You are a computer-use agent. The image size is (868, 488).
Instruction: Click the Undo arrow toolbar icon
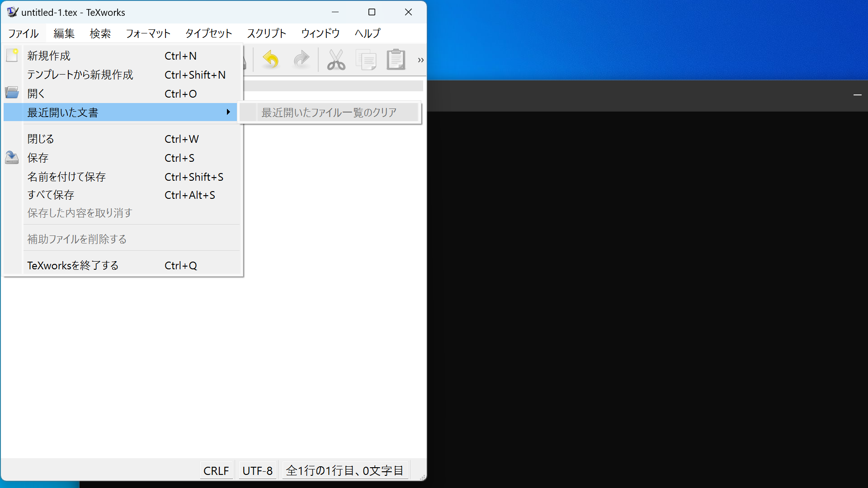[x=271, y=60]
